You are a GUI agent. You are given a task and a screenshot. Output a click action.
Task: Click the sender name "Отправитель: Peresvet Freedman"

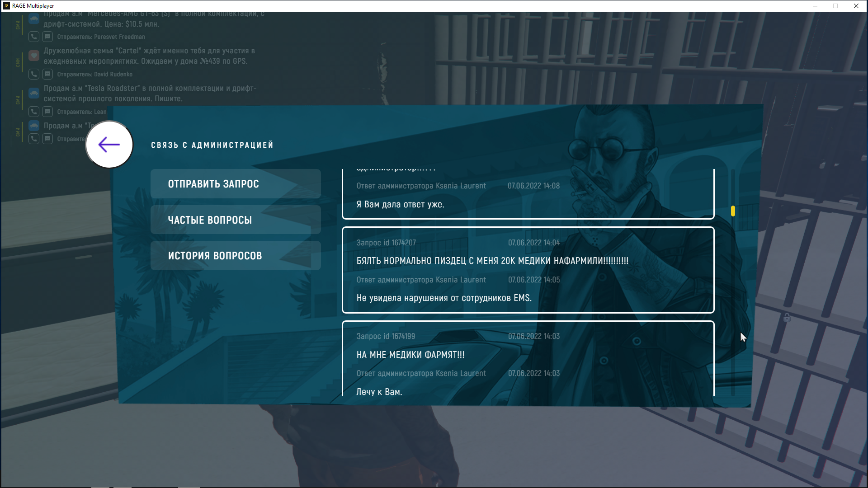[101, 37]
